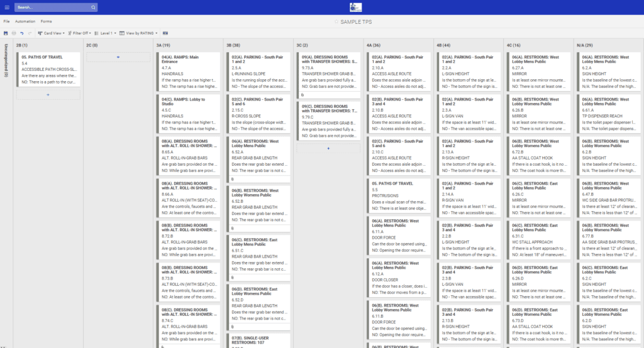
Task: Click the Undo arrow icon
Action: pos(22,33)
